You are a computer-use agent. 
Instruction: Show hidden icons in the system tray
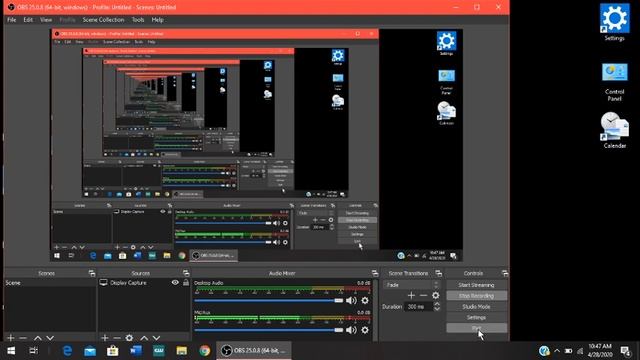pos(557,351)
